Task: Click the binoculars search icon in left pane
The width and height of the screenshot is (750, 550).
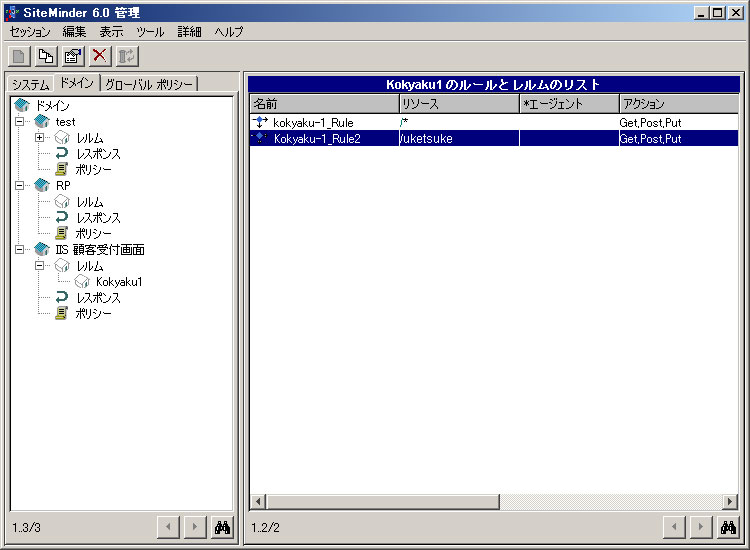Action: click(222, 528)
